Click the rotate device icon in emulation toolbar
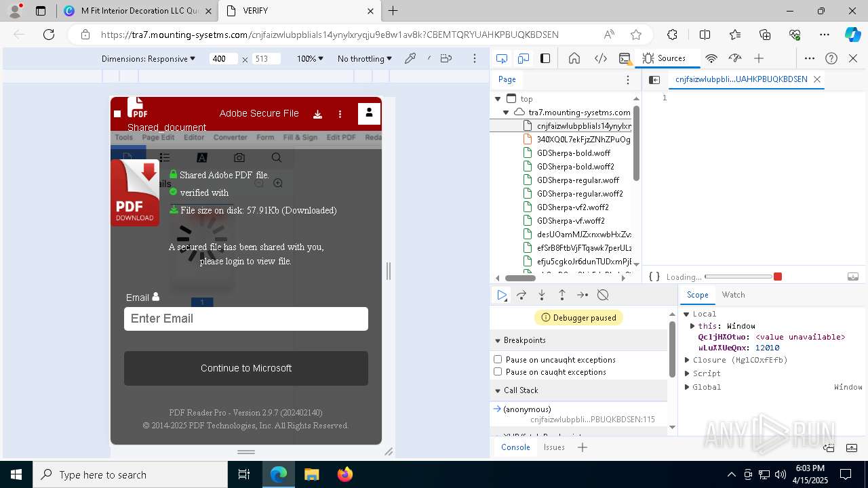 [446, 59]
